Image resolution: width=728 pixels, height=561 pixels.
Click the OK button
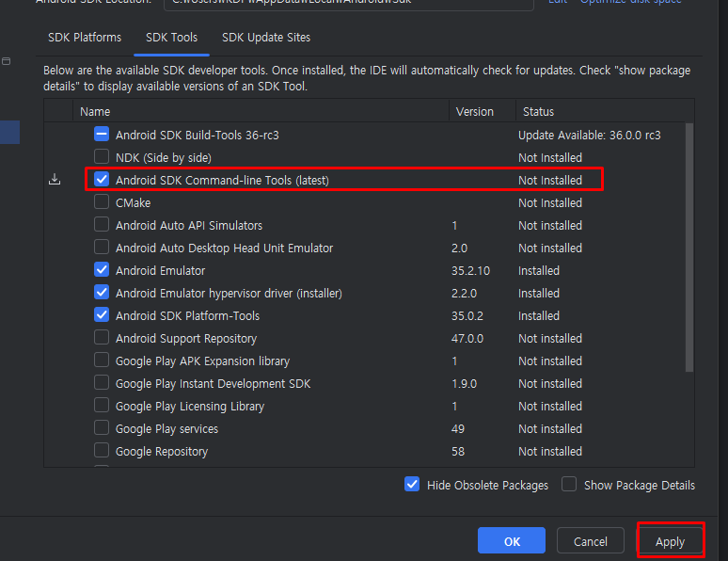tap(512, 541)
